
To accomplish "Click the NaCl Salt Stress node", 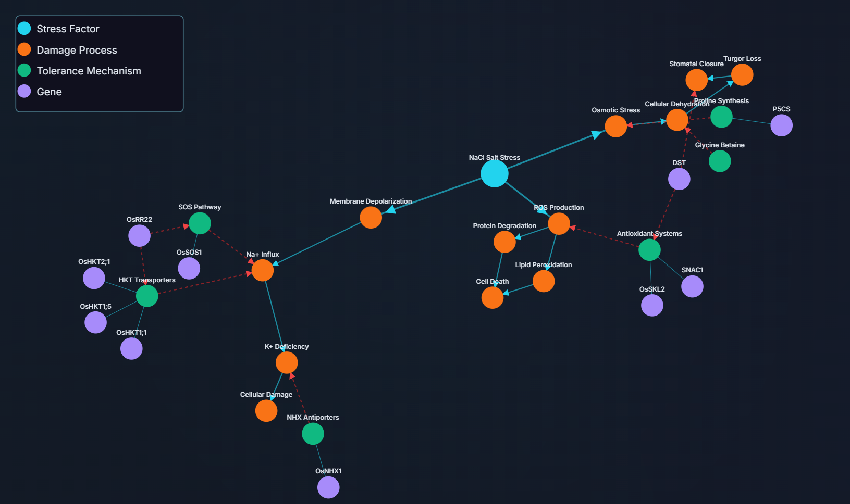I will point(494,173).
